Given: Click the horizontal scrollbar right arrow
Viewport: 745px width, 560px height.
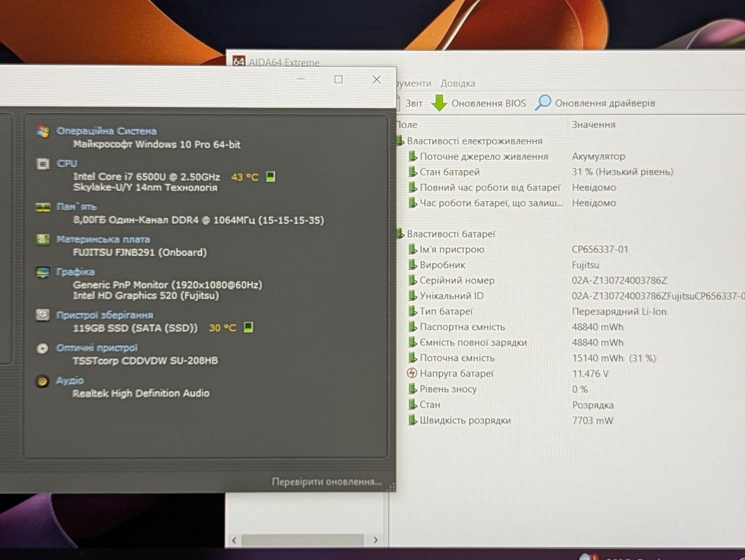Looking at the screenshot, I should (375, 540).
